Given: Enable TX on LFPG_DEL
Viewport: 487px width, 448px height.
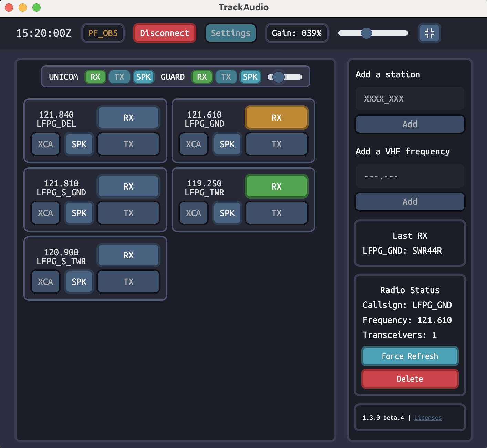Looking at the screenshot, I should [128, 144].
